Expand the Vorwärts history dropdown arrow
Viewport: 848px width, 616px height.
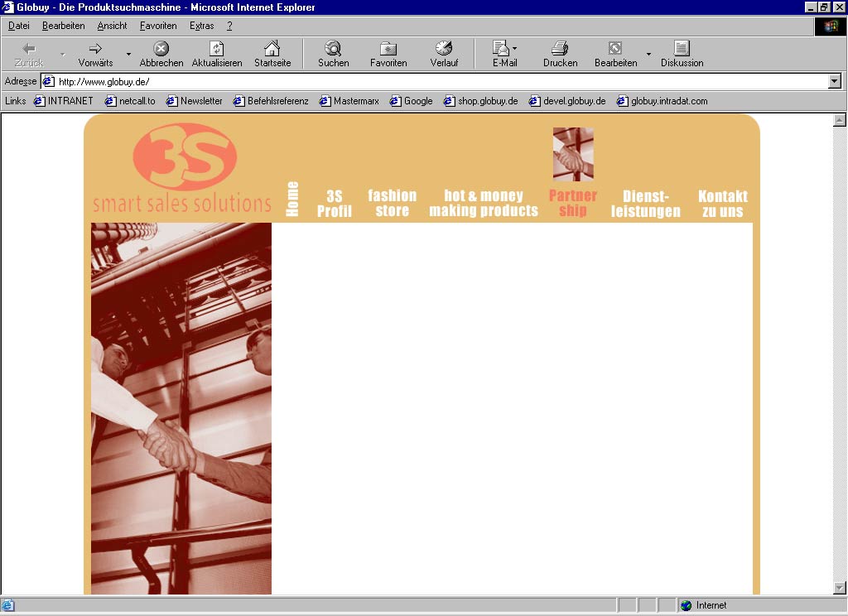coord(128,54)
